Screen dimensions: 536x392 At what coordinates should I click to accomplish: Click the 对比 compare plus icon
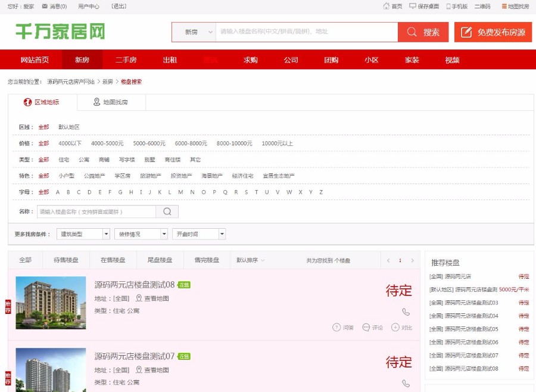[x=395, y=328]
